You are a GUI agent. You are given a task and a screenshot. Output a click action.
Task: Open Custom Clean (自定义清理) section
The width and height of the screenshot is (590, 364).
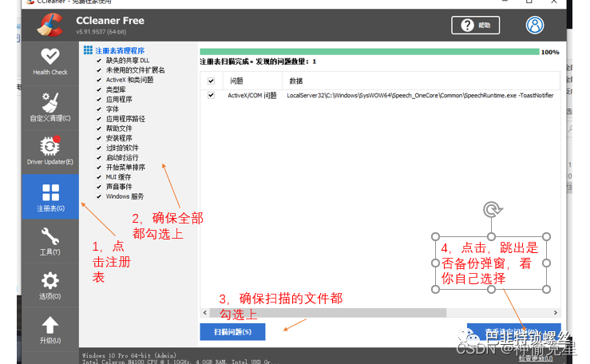[x=50, y=108]
